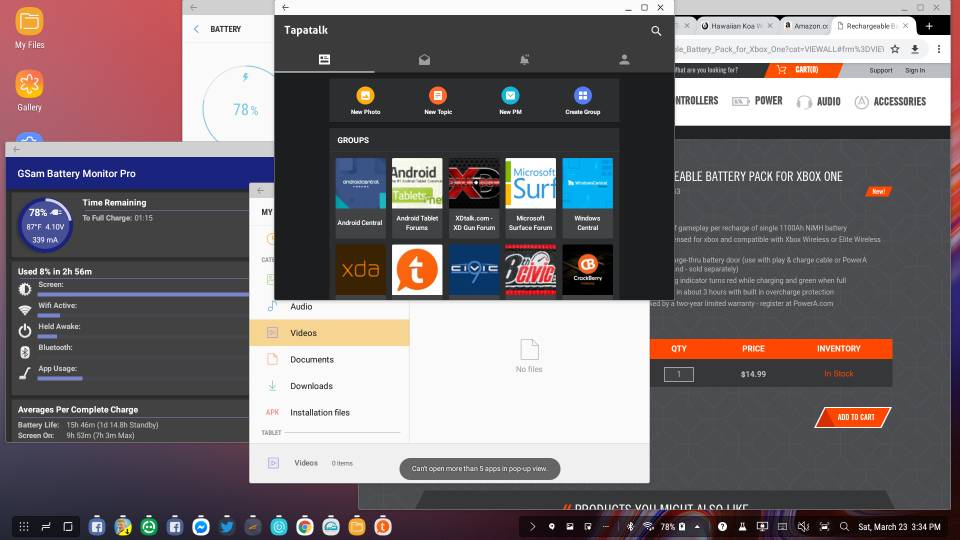This screenshot has height=540, width=960.
Task: Click quantity input field
Action: (x=678, y=374)
